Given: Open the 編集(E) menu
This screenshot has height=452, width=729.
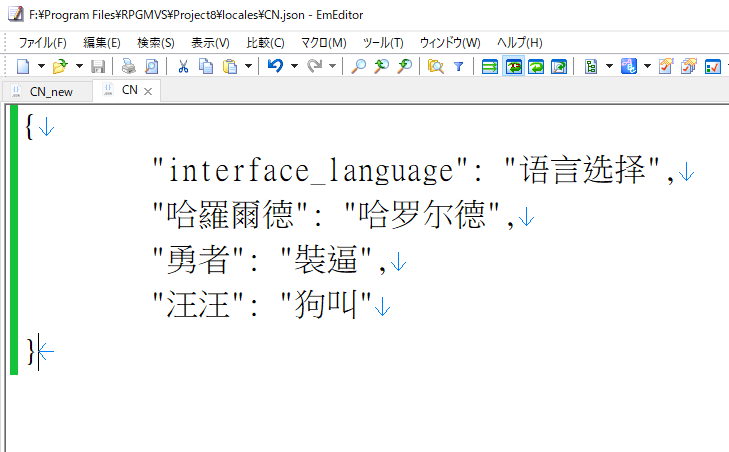Looking at the screenshot, I should click(102, 43).
